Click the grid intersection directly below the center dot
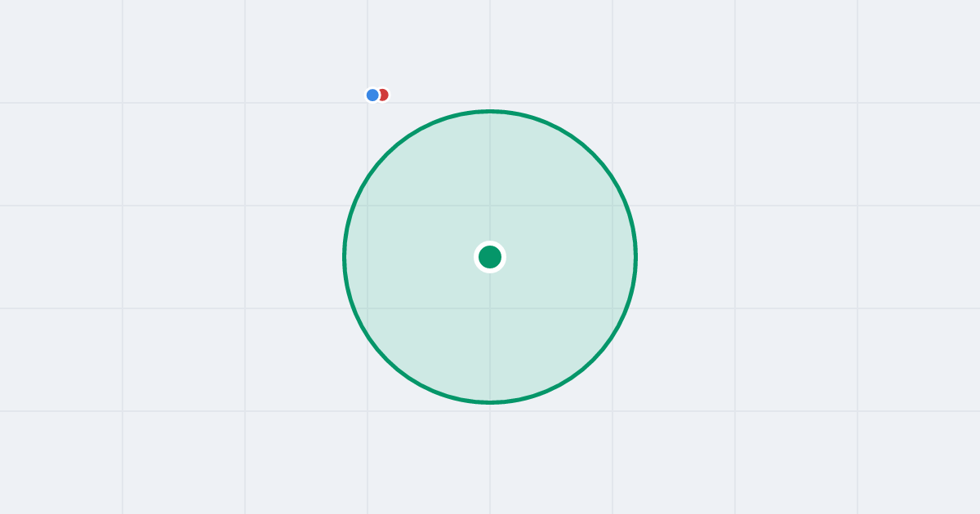 point(490,308)
